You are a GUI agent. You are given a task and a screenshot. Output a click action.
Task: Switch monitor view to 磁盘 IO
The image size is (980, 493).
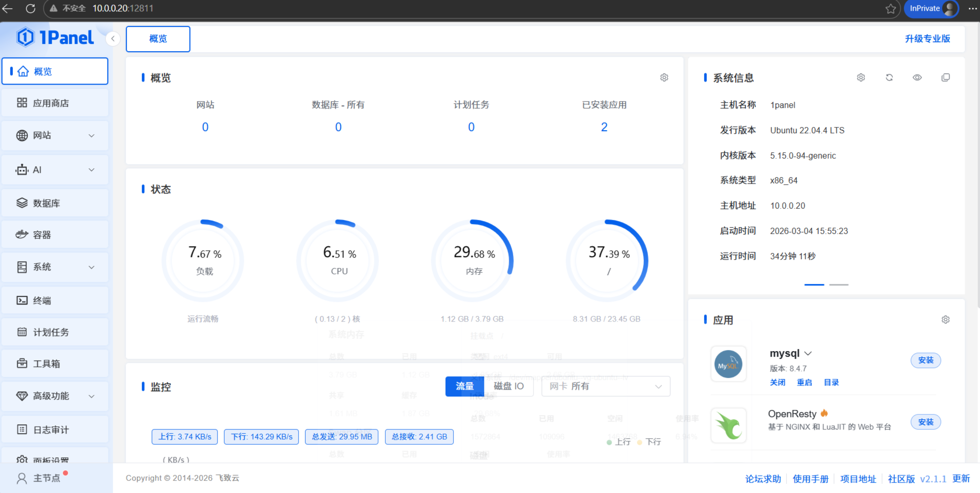(508, 386)
